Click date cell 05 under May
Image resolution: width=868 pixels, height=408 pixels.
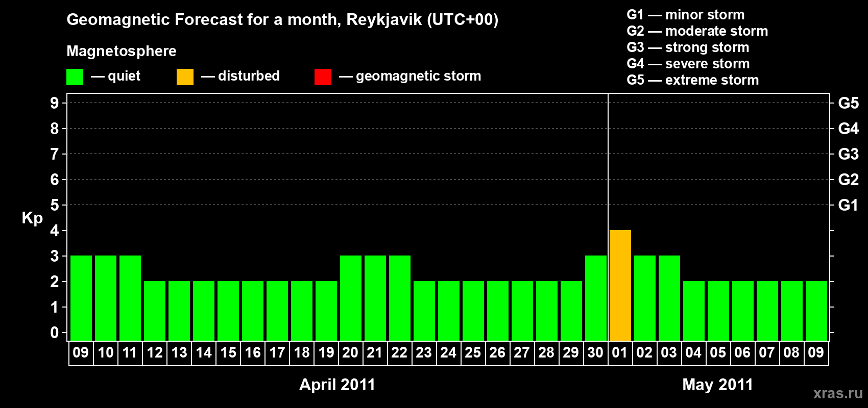coord(718,353)
